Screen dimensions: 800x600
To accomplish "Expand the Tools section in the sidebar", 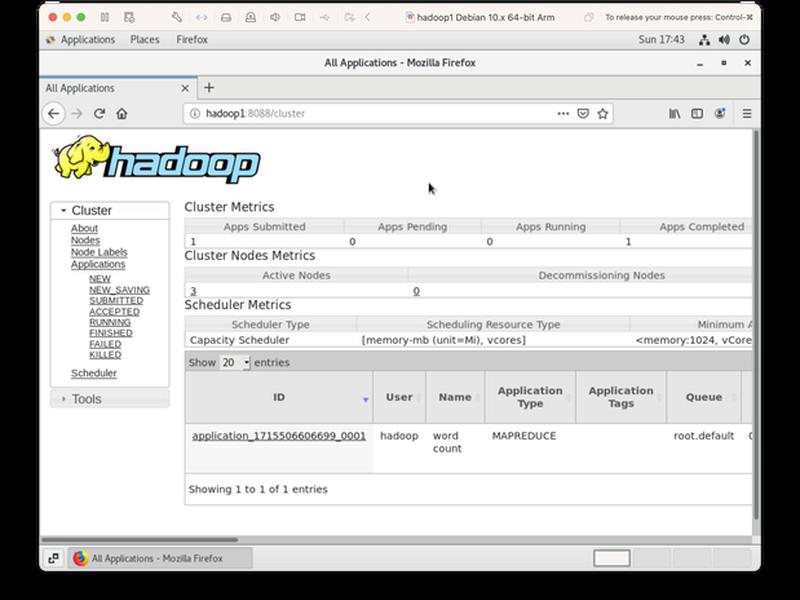I will click(110, 399).
